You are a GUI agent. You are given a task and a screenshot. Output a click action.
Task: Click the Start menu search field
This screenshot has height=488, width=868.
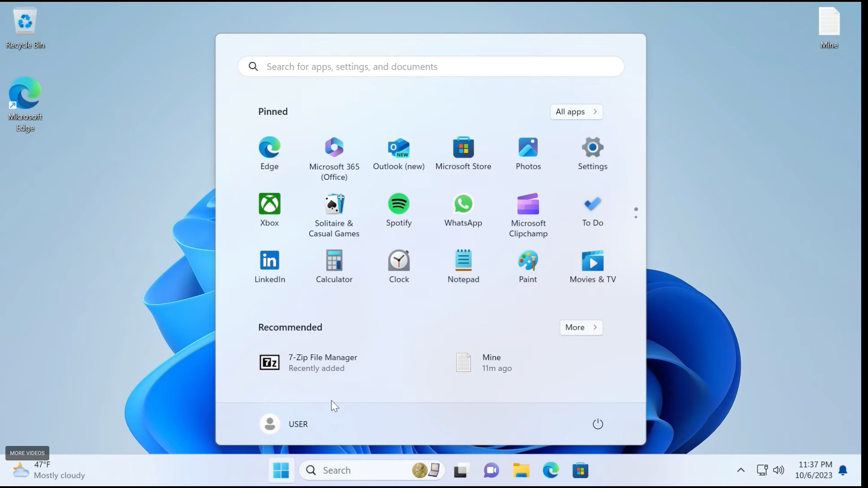[430, 66]
